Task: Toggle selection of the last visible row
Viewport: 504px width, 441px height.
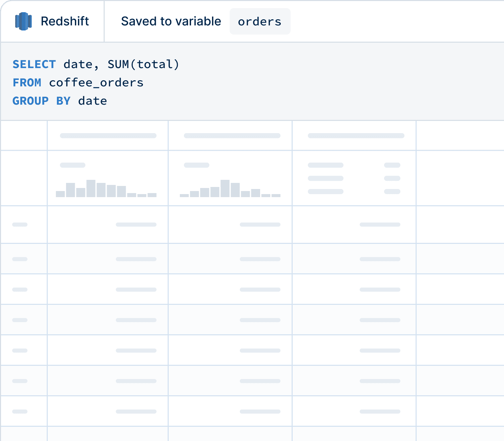Action: click(20, 411)
